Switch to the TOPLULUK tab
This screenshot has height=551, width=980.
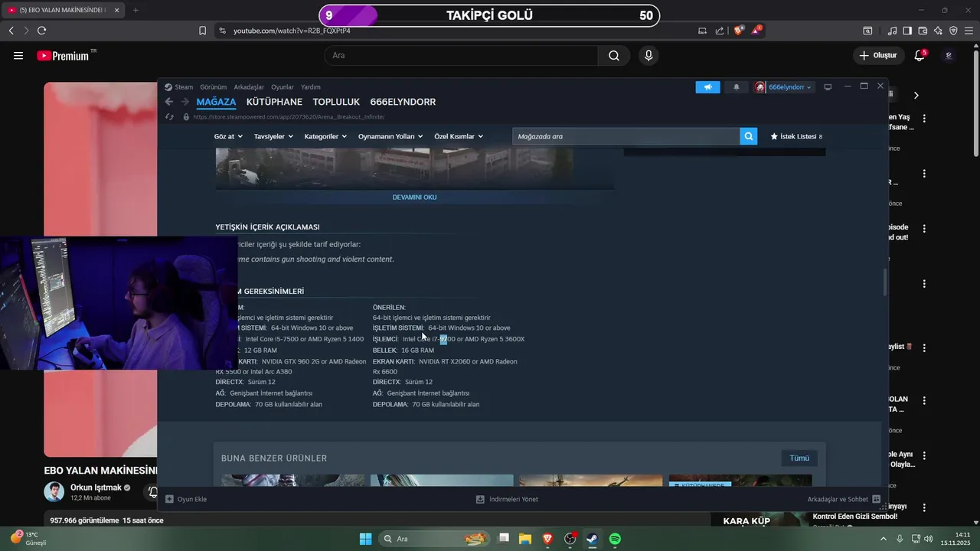coord(336,102)
